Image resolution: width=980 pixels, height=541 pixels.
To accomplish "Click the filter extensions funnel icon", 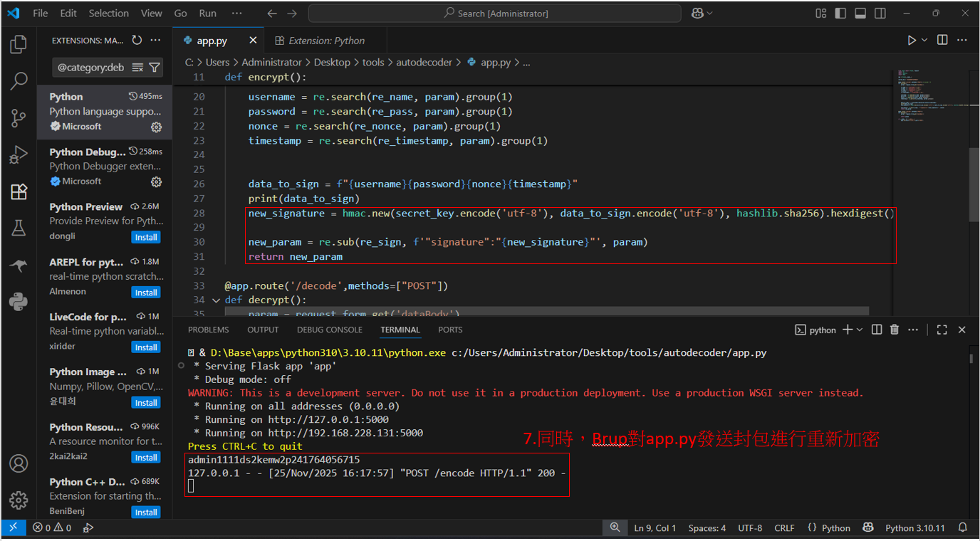I will pyautogui.click(x=155, y=68).
